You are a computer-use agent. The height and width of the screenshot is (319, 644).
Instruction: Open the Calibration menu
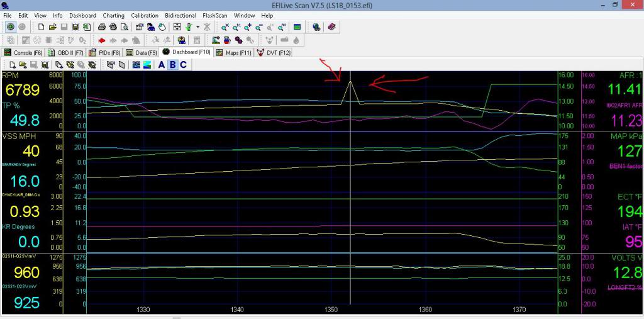pyautogui.click(x=145, y=16)
